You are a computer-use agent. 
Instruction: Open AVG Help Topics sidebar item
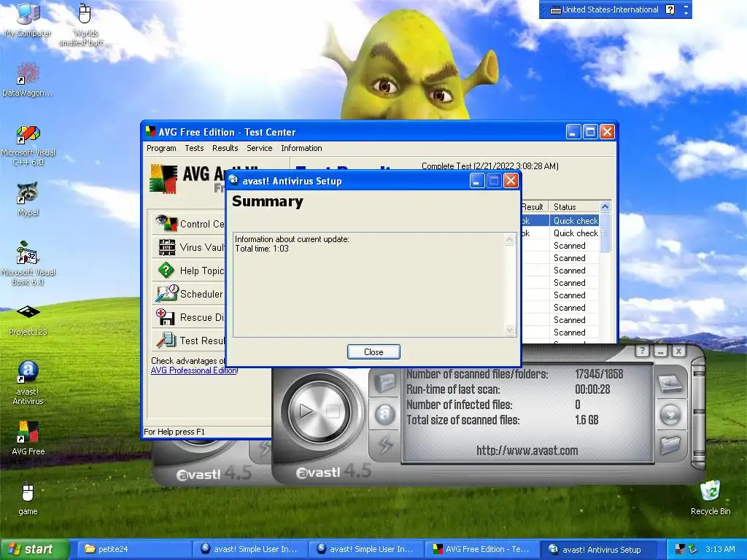click(x=190, y=271)
